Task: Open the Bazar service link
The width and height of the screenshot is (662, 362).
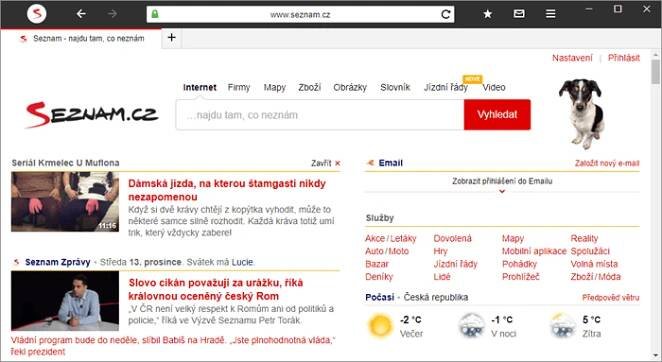Action: (377, 264)
